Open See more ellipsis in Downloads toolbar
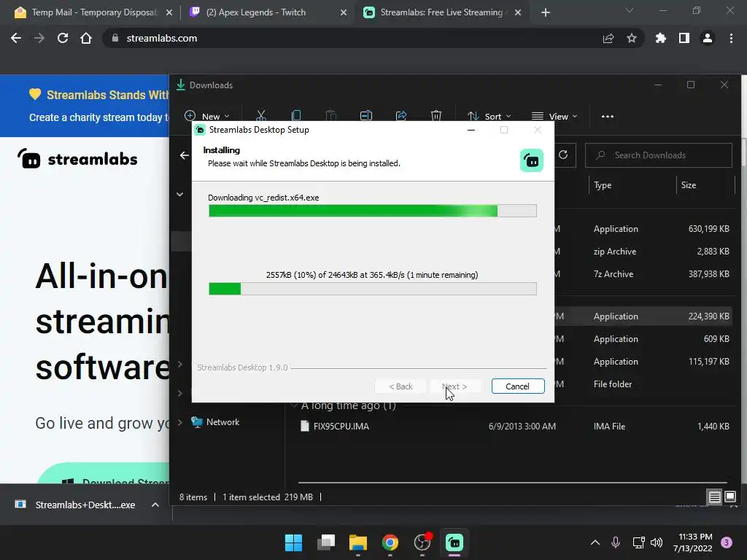 click(x=608, y=116)
